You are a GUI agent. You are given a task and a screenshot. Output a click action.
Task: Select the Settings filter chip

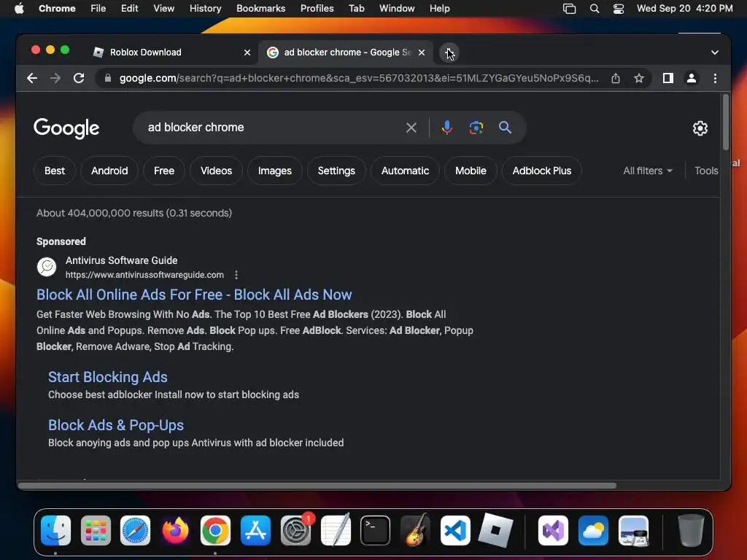(x=336, y=171)
